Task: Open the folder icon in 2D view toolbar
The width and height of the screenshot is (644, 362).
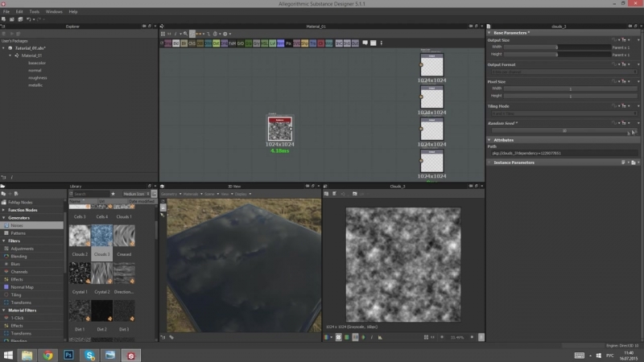Action: [355, 194]
